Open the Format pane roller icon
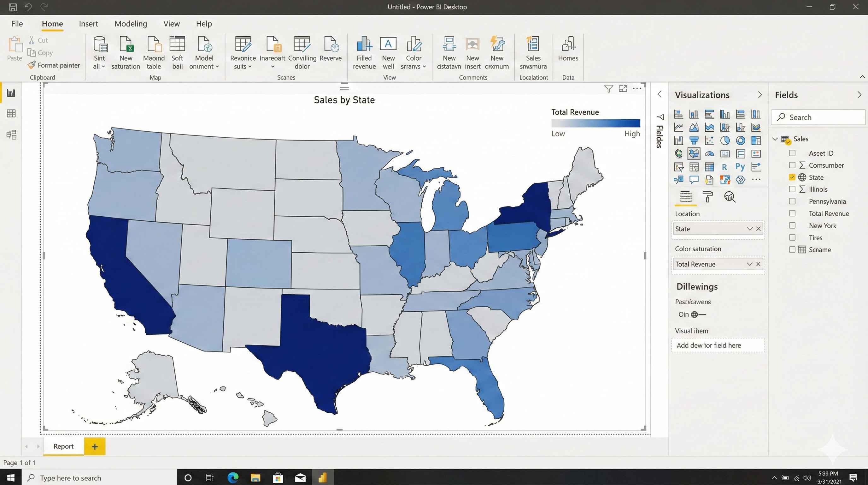Viewport: 868px width, 485px height. 708,197
